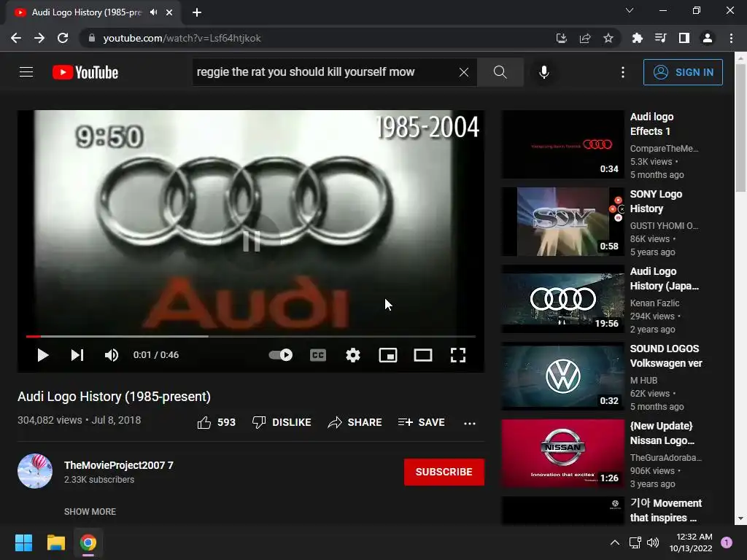Viewport: 747px width, 560px height.
Task: Seek on the video progress bar
Action: coord(251,336)
